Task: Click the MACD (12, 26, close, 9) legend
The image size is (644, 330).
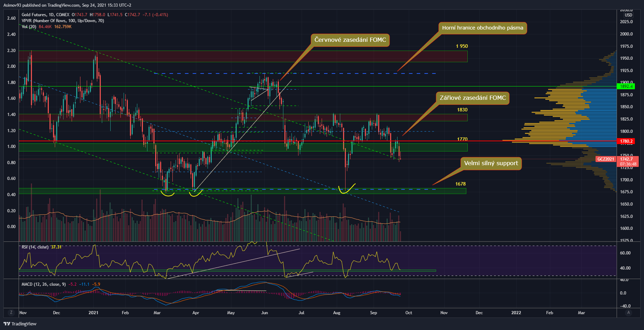Action: tap(44, 284)
